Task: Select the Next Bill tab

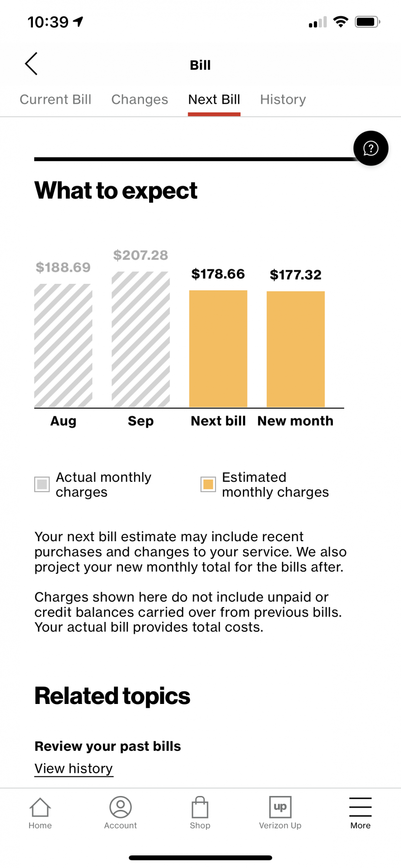Action: tap(214, 99)
